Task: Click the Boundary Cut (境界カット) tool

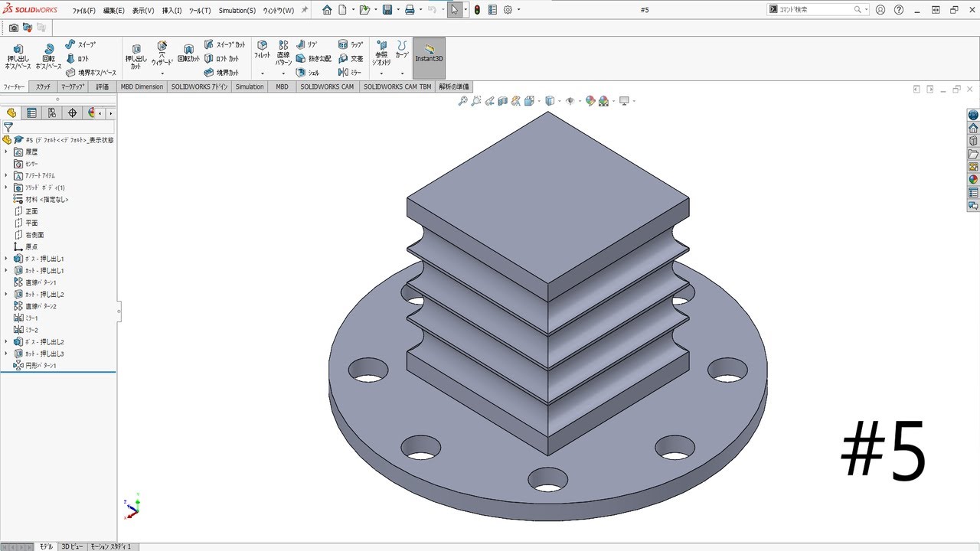Action: [222, 73]
